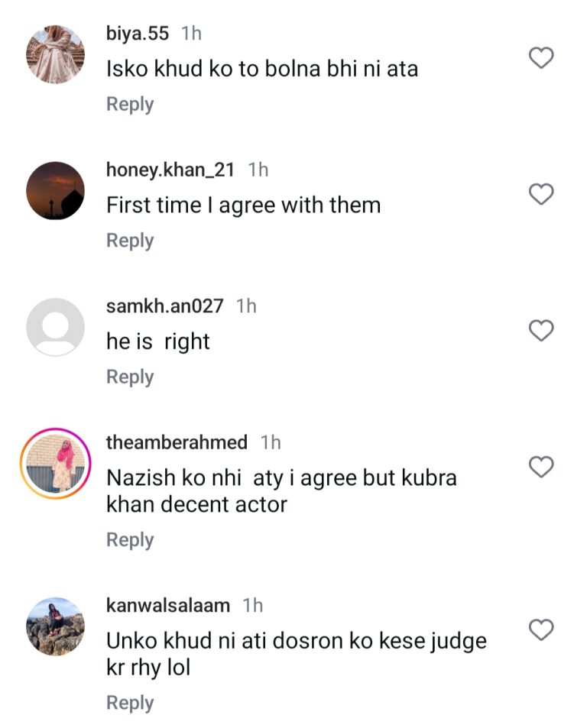Tap the heart on samkh.an027's comment
The height and width of the screenshot is (728, 587).
pos(541,331)
